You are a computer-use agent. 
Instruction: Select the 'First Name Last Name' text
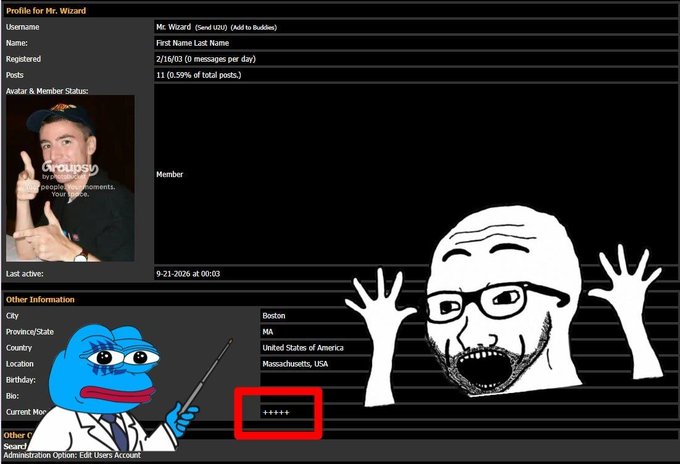click(193, 43)
